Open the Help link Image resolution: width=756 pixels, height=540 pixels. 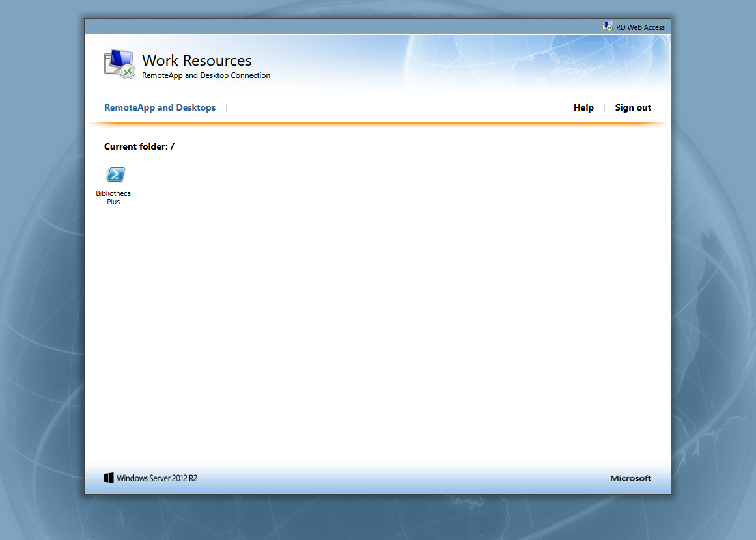583,107
